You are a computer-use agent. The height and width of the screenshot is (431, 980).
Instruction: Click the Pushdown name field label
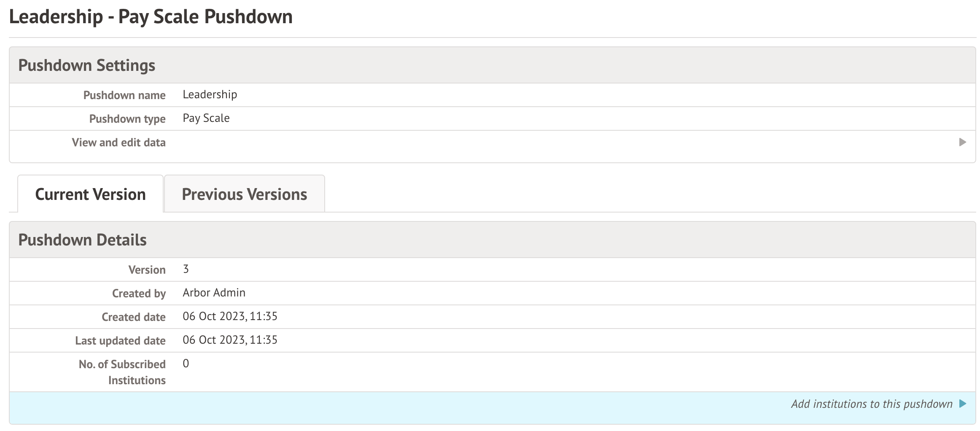(124, 95)
